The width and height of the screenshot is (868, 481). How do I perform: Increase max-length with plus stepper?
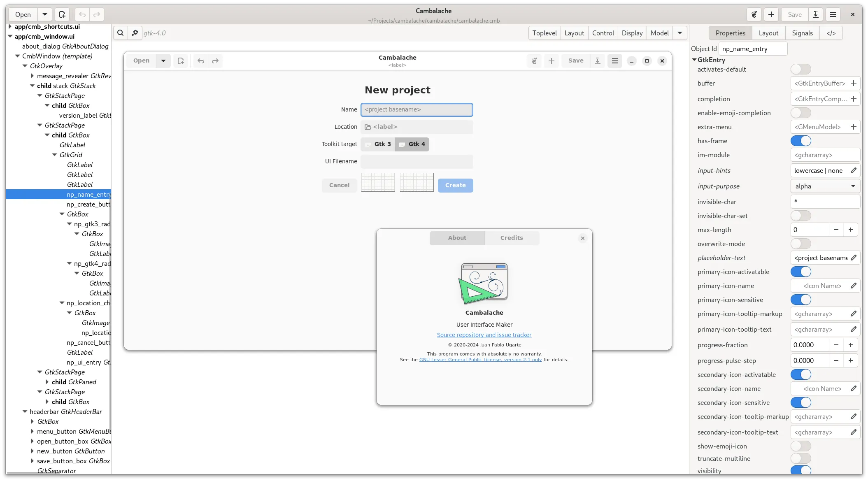click(x=851, y=230)
